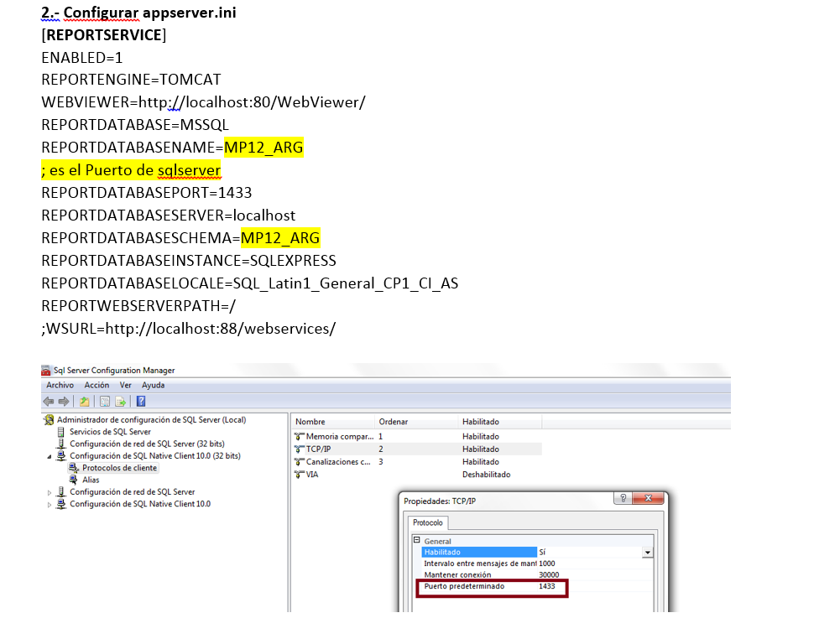Click the highlighted MP12_ARG in REPORTDATABASESCHEMA

tap(280, 238)
